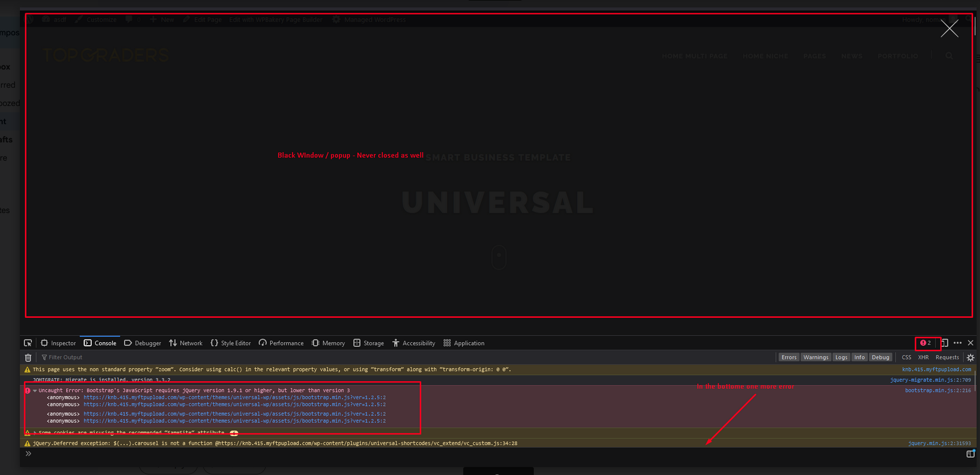Close the developer tools panel

coord(971,343)
